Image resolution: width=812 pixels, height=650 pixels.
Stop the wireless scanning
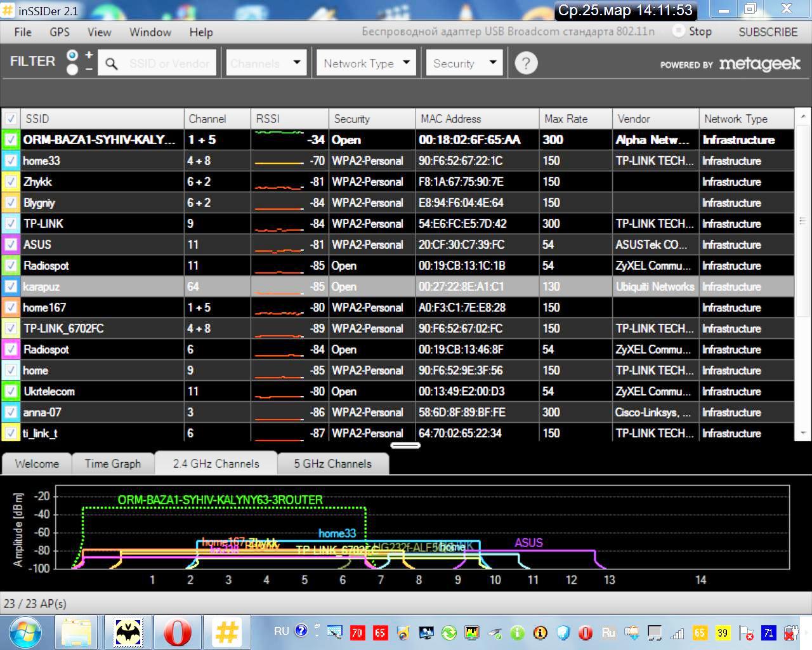click(692, 31)
